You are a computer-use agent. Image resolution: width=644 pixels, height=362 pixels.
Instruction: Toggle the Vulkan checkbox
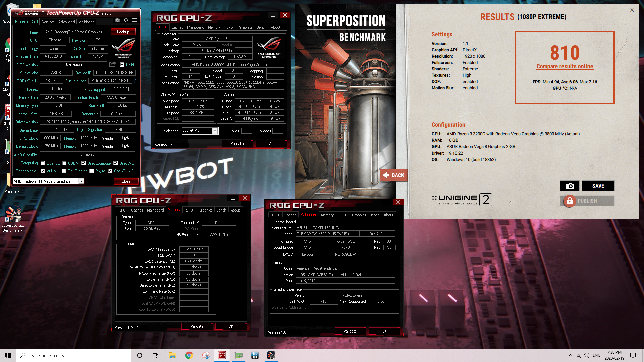pos(43,171)
